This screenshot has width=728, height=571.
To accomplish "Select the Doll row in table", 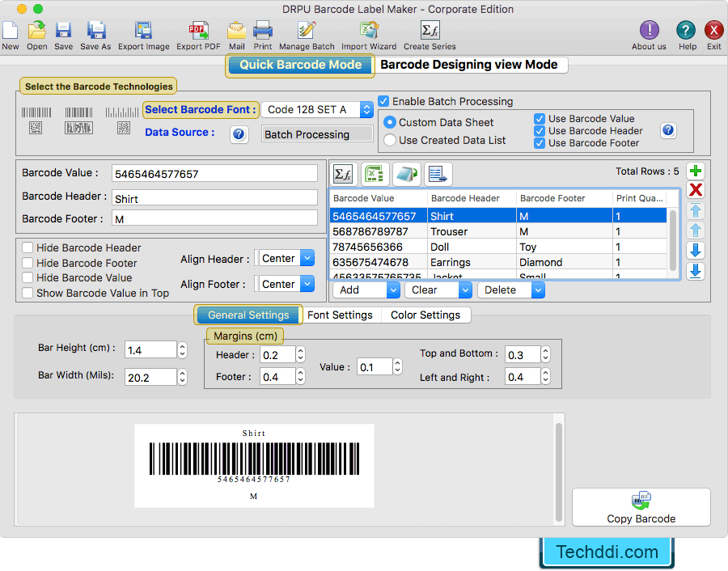I will tap(498, 247).
